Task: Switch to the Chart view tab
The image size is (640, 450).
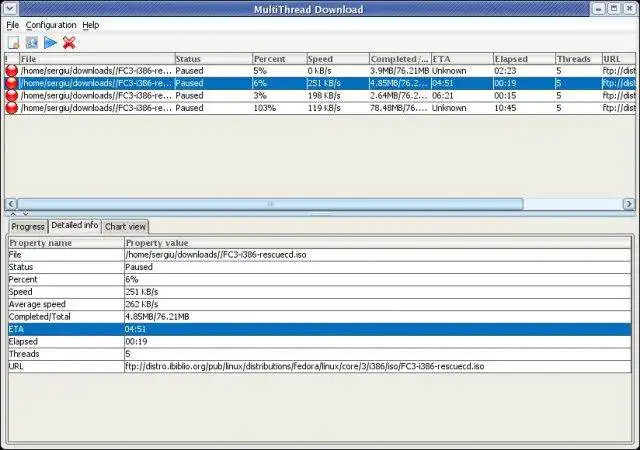Action: pyautogui.click(x=125, y=227)
